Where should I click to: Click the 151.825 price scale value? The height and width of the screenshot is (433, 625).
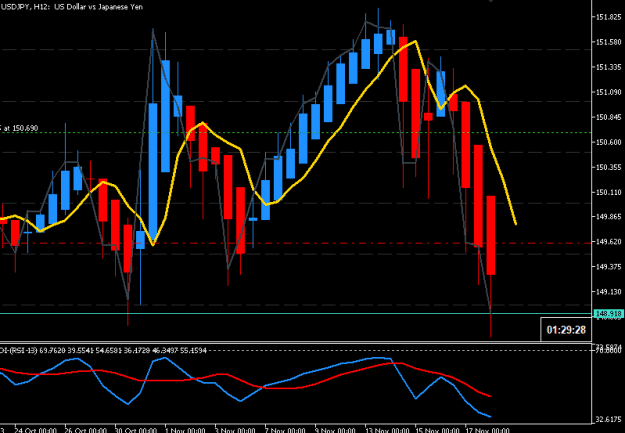click(x=609, y=17)
